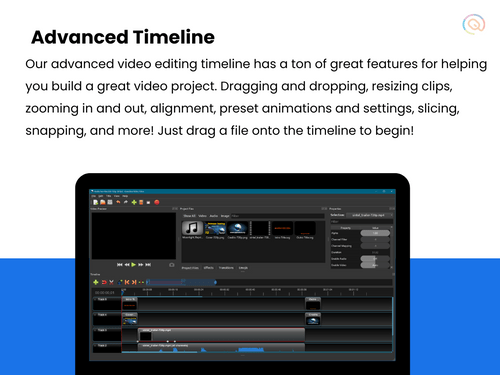Click the Next Marker orange arrow icon

tap(134, 282)
